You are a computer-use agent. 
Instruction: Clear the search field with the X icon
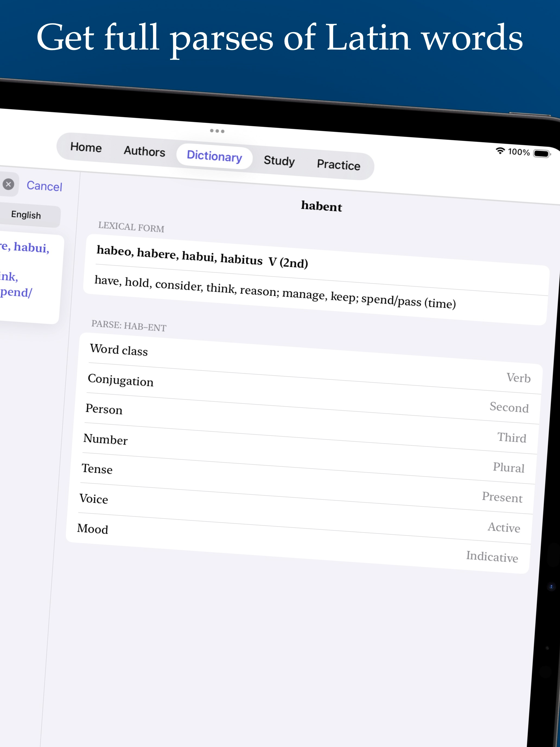[x=8, y=184]
